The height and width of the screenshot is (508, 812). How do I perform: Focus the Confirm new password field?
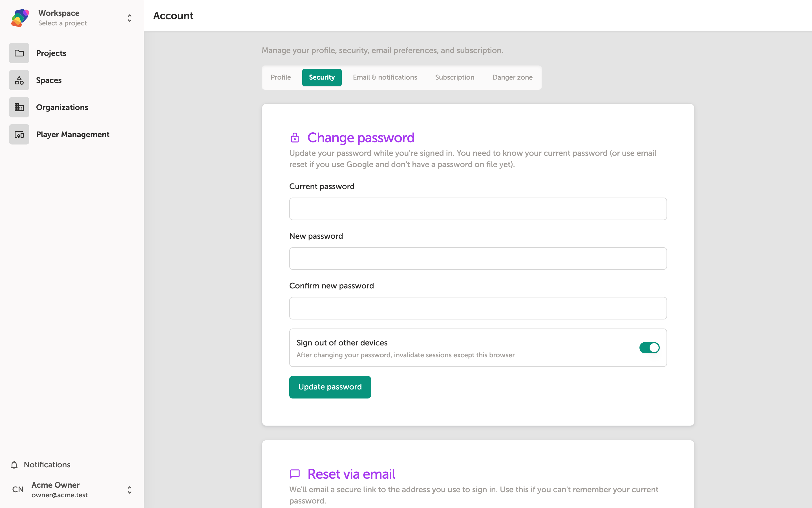(x=478, y=308)
